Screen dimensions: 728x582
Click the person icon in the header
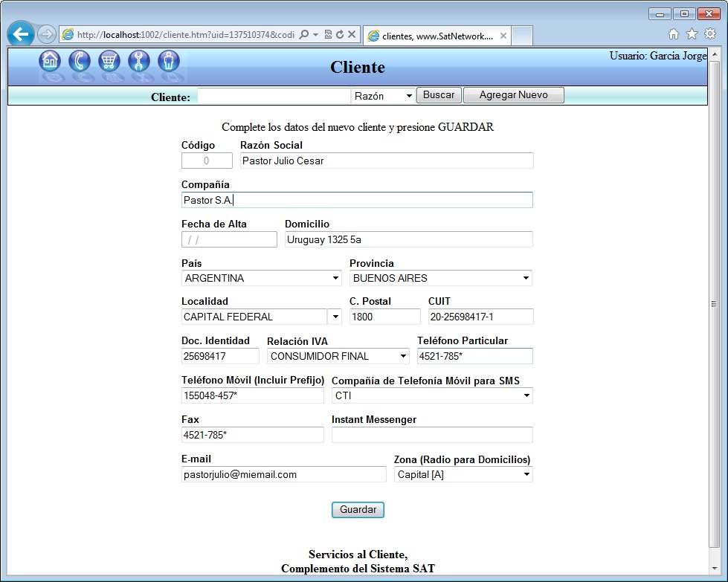pyautogui.click(x=169, y=61)
